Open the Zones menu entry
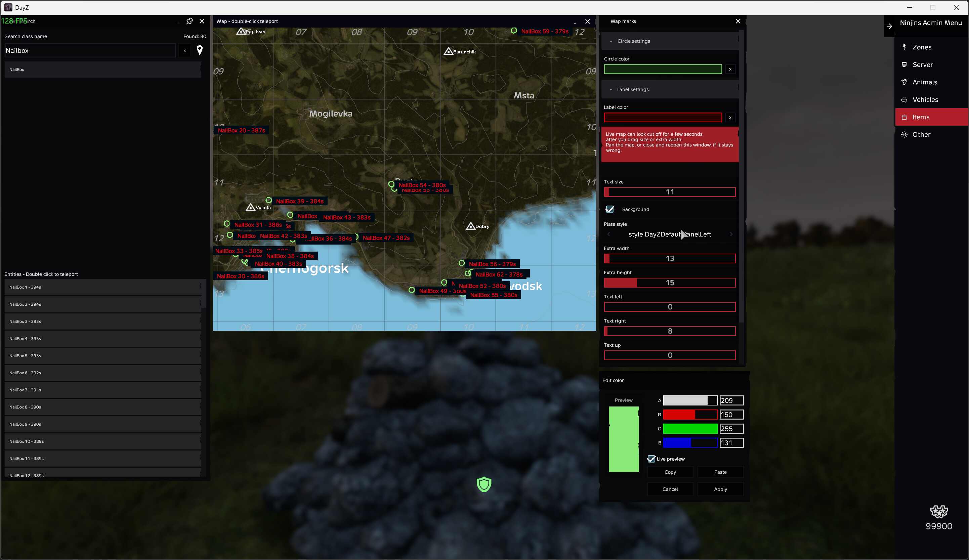 pyautogui.click(x=931, y=47)
